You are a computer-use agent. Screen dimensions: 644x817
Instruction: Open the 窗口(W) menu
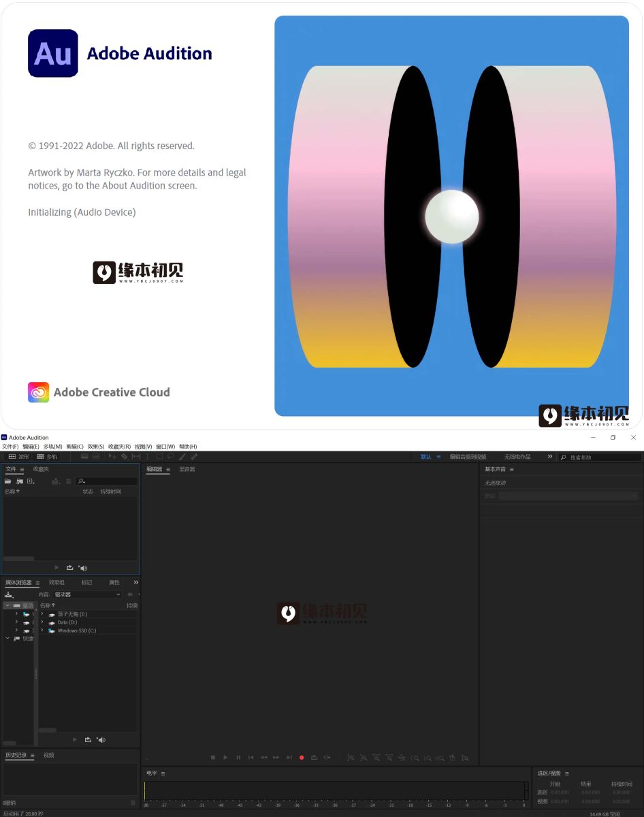(x=165, y=447)
